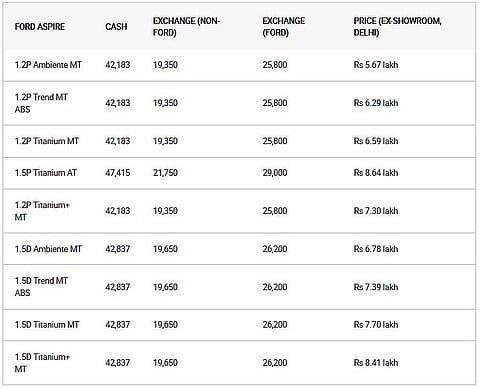Click the FORD ASPIRE column header
Viewport: 480px width, 389px height.
click(40, 27)
